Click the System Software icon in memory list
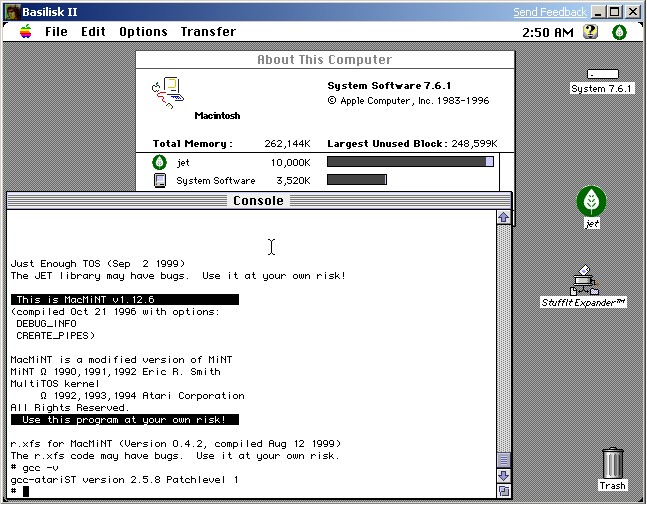647x505 pixels. pyautogui.click(x=159, y=181)
